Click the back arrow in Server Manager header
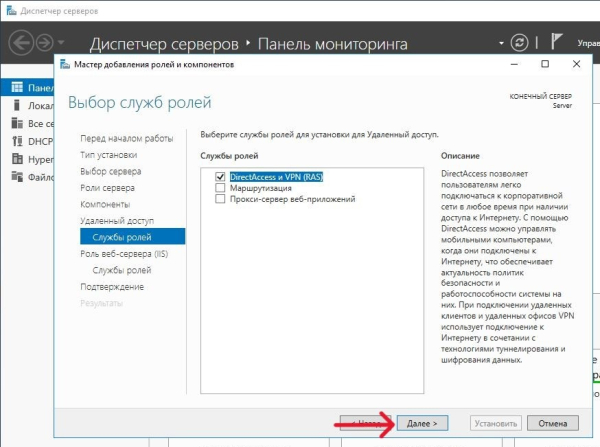Viewport: 600px width, 447px height. [21, 43]
